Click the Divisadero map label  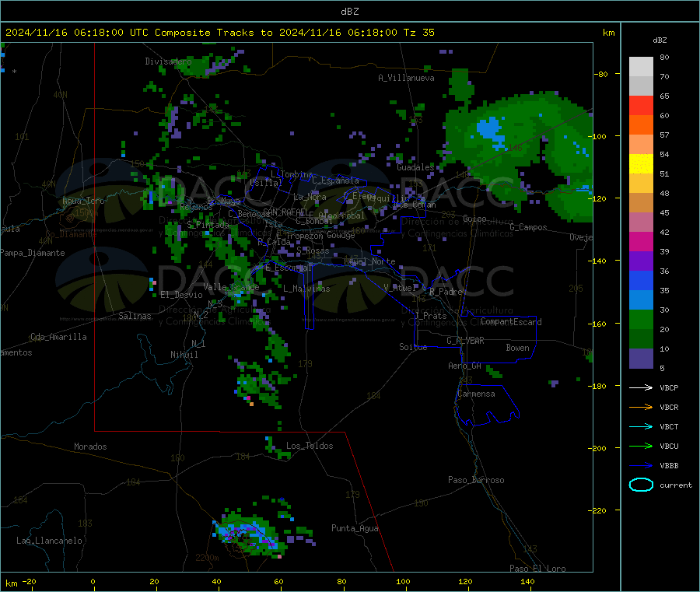pos(168,61)
